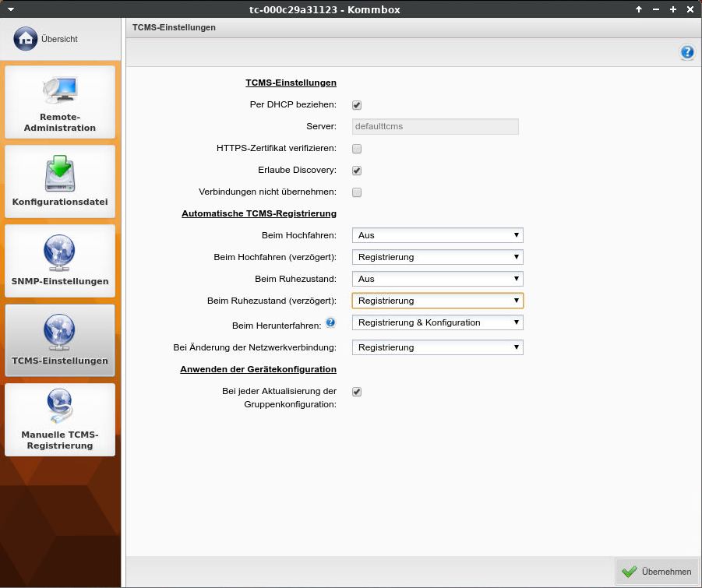Click the Server input field
This screenshot has width=702, height=588.
click(435, 126)
